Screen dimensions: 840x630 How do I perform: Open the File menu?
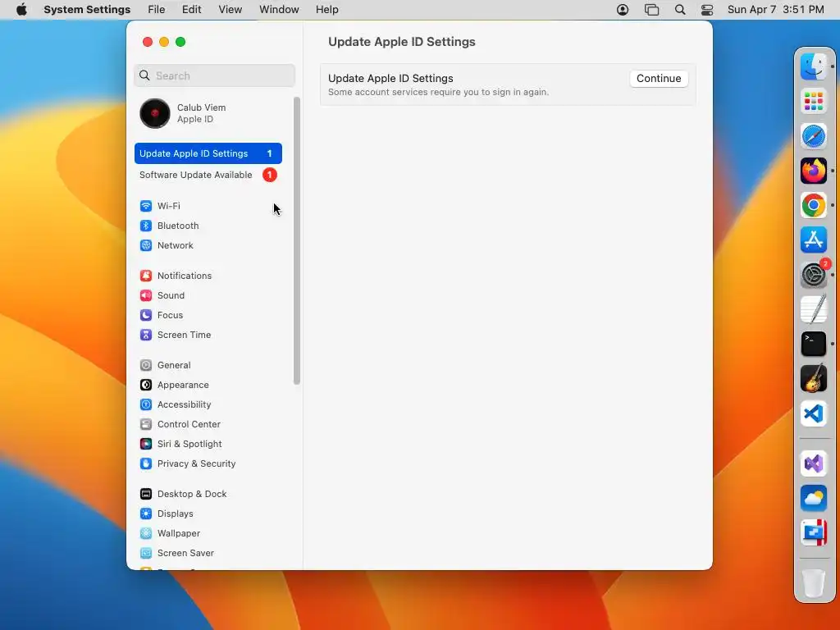point(157,10)
